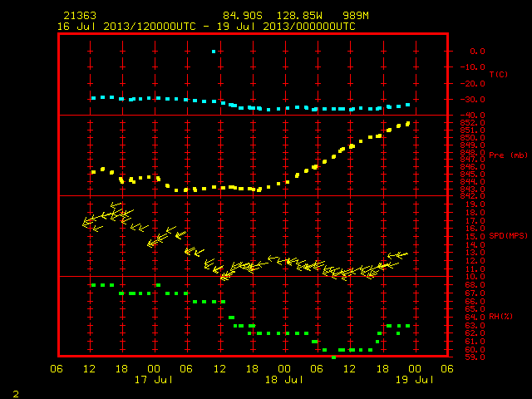Click the number 2 at bottom-left corner
Image resolution: width=532 pixels, height=399 pixels.
[16, 394]
